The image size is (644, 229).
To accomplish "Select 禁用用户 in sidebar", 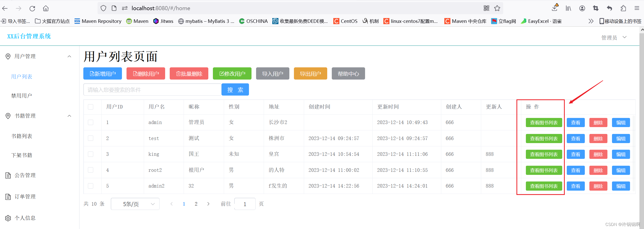I will pos(22,96).
